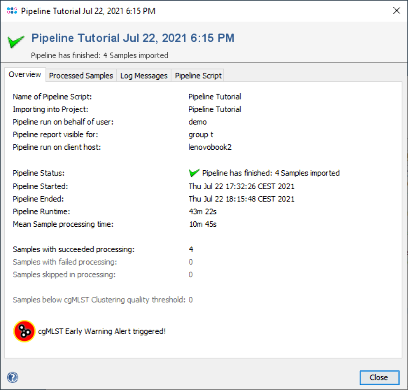Screen dimensions: 408x390
Task: Click the lenovobook2 client host value
Action: tap(210, 147)
